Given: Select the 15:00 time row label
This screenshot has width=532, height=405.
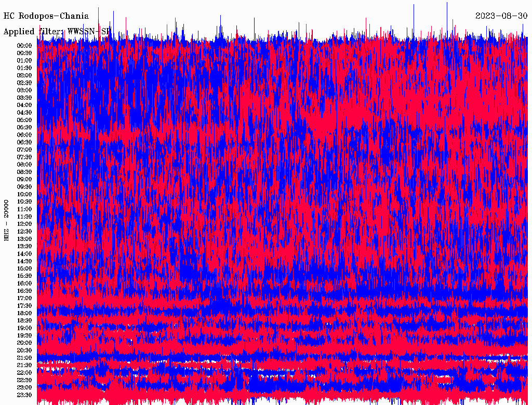Looking at the screenshot, I should tap(24, 269).
